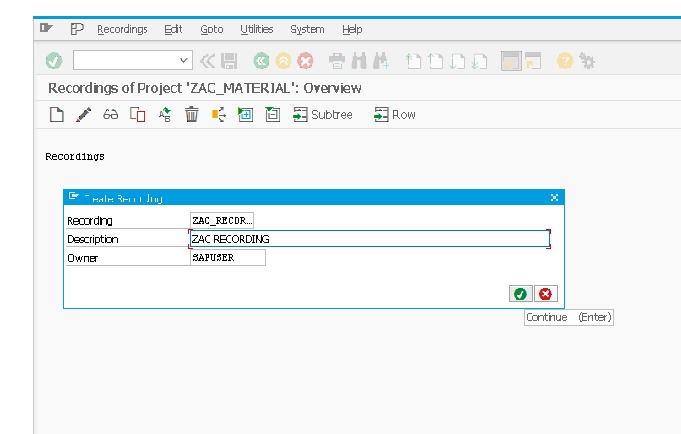This screenshot has width=681, height=434.
Task: Click the yellow Exit icon
Action: [283, 61]
